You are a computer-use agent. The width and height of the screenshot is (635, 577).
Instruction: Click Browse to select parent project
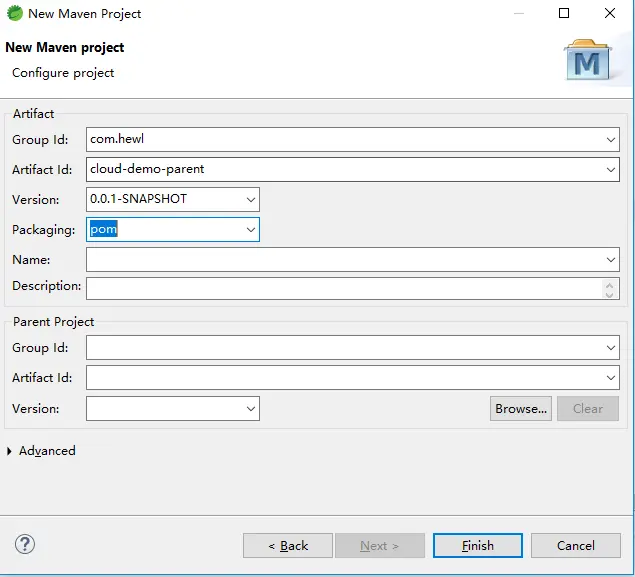521,409
